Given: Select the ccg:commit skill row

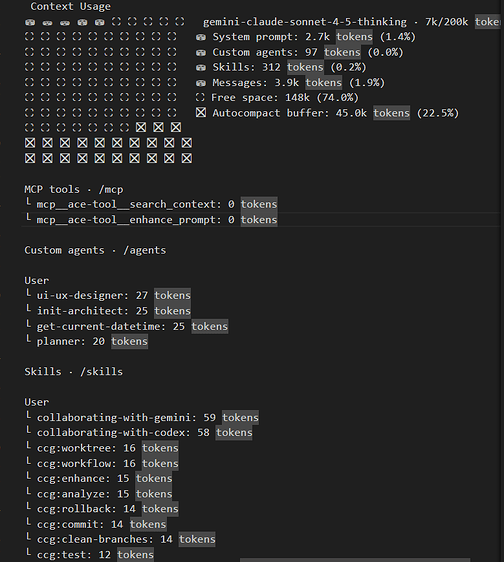Looking at the screenshot, I should point(95,524).
